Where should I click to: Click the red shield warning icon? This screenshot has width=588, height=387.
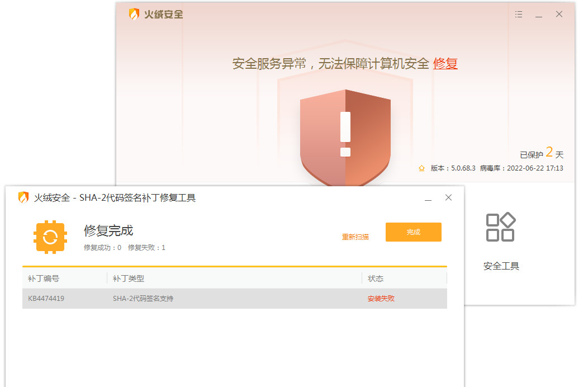(345, 134)
